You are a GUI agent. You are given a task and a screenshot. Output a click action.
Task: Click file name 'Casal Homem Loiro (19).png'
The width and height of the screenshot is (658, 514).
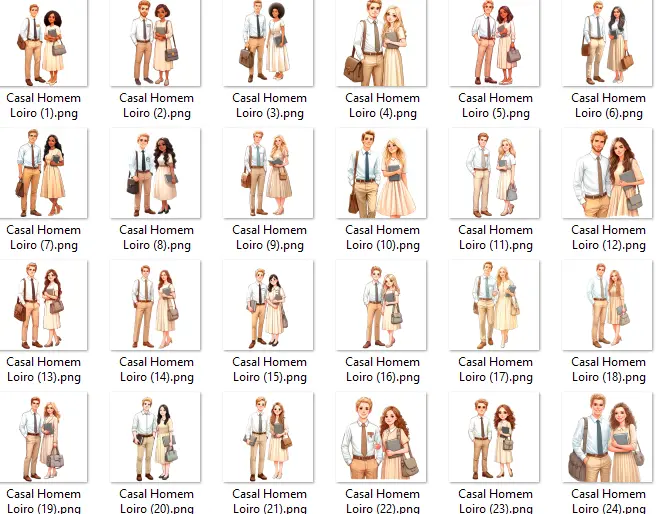(x=44, y=501)
